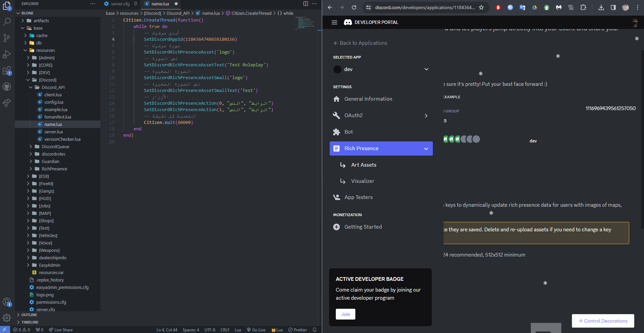Expand the OAuth2 submenu chevron
The height and width of the screenshot is (333, 644).
[426, 115]
